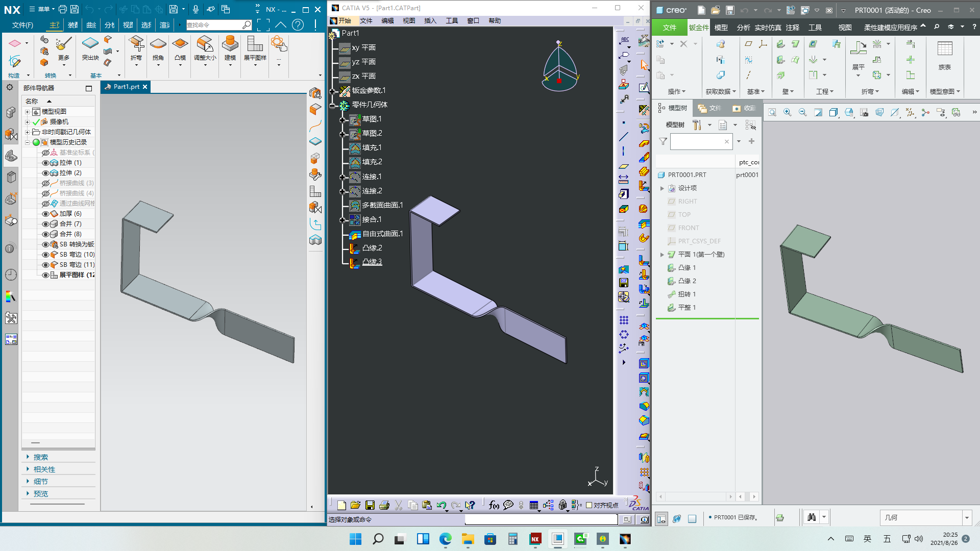Expand 平面 1 feature in Creo model tree

(662, 255)
